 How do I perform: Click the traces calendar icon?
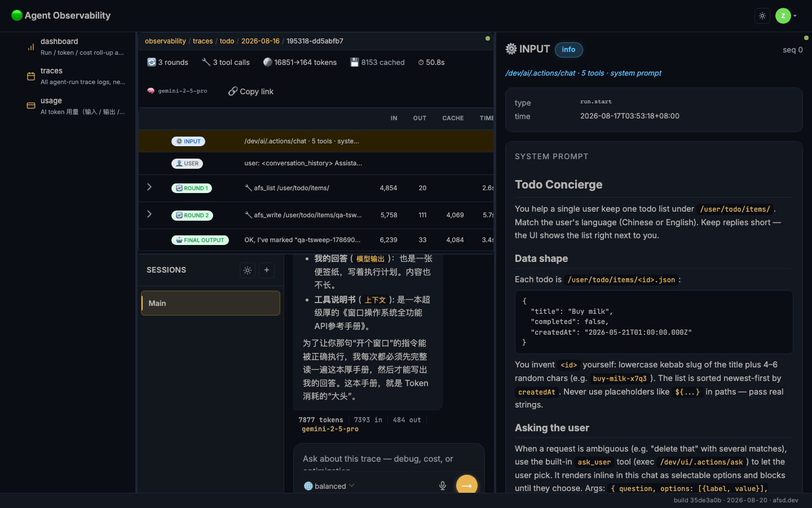[31, 76]
